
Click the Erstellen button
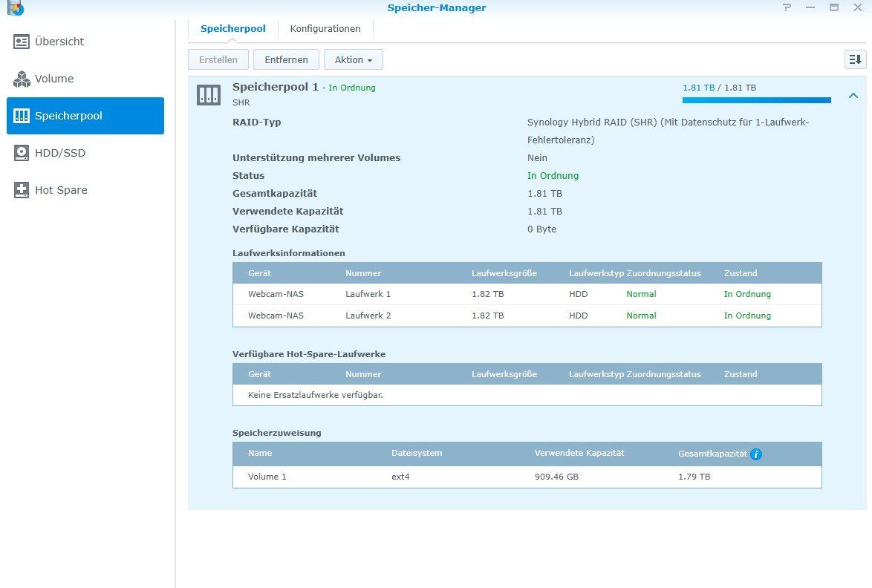[x=218, y=59]
